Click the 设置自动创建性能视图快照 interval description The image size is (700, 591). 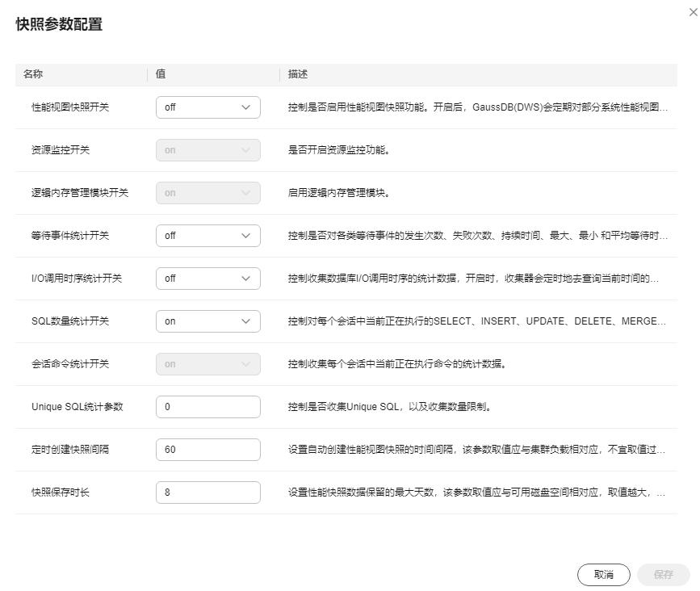click(476, 450)
